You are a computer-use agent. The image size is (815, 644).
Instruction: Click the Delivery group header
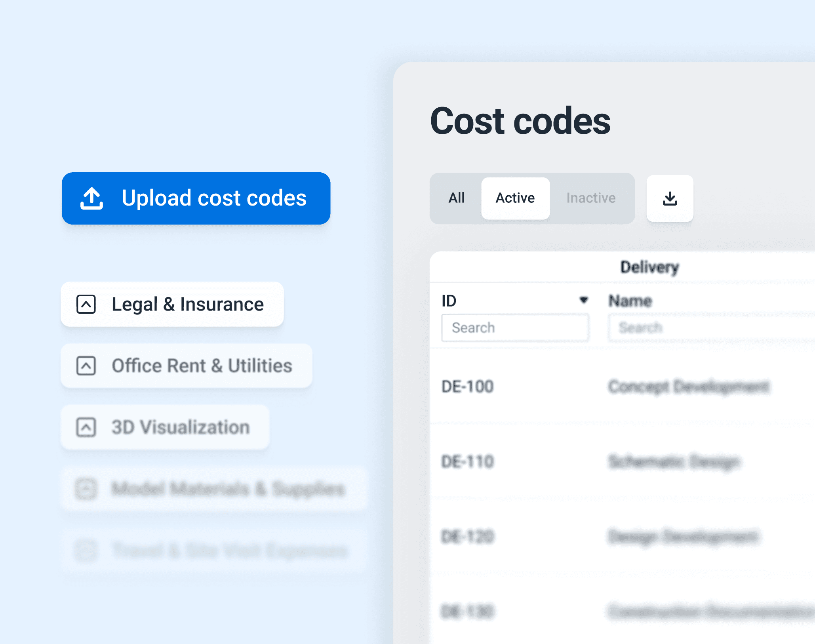pyautogui.click(x=649, y=267)
